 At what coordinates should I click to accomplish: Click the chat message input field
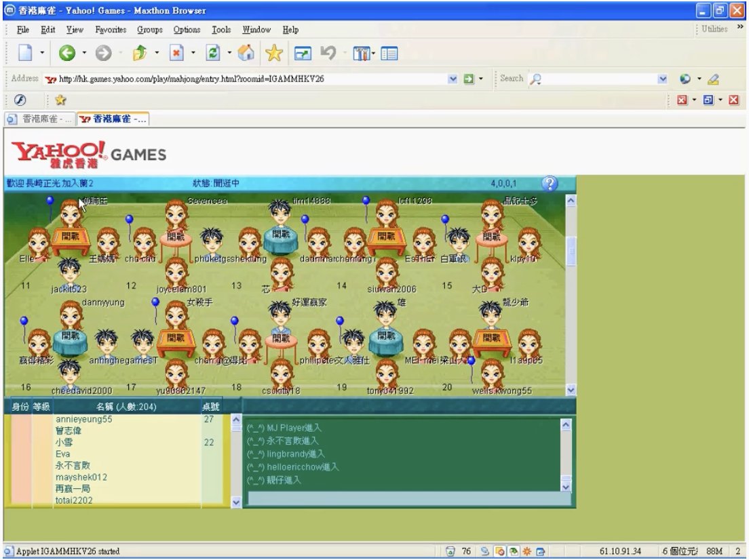pos(409,499)
